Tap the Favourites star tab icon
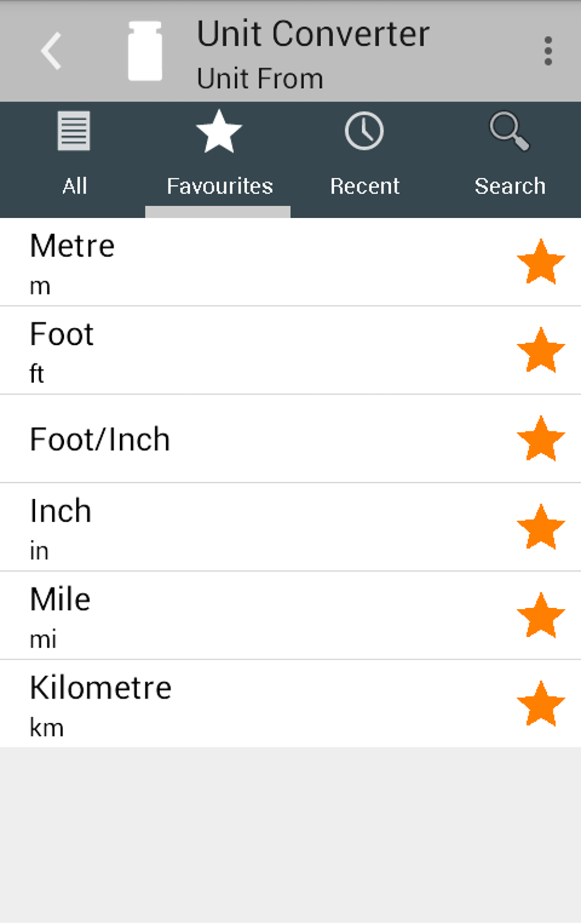The image size is (581, 924). click(219, 132)
